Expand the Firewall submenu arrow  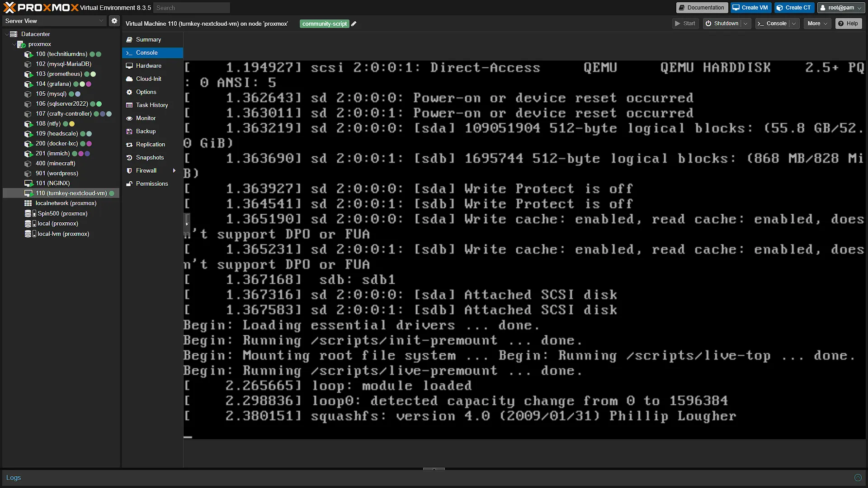click(174, 171)
